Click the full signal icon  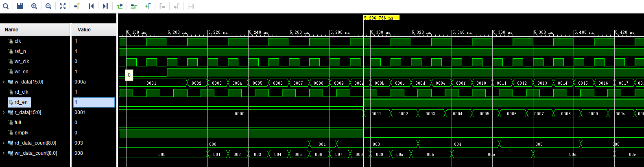click(x=11, y=123)
